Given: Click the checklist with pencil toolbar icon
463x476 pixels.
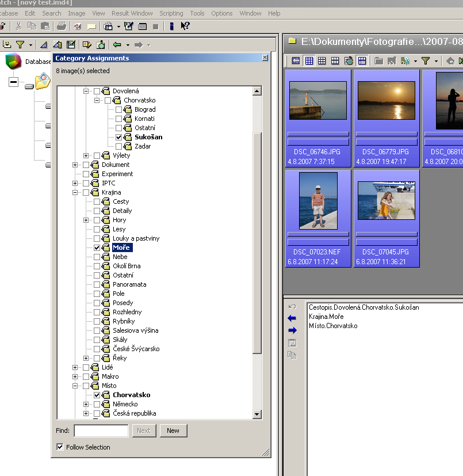Looking at the screenshot, I should click(129, 26).
